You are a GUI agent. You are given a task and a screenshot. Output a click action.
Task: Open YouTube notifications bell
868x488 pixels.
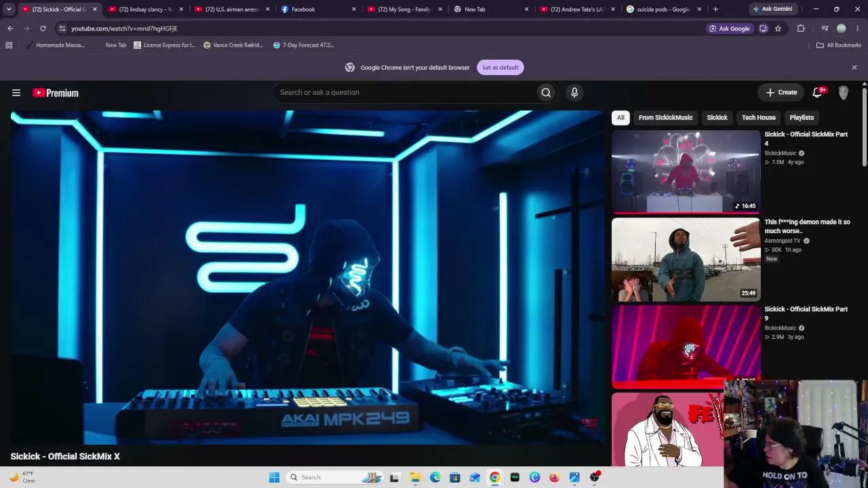click(x=818, y=93)
